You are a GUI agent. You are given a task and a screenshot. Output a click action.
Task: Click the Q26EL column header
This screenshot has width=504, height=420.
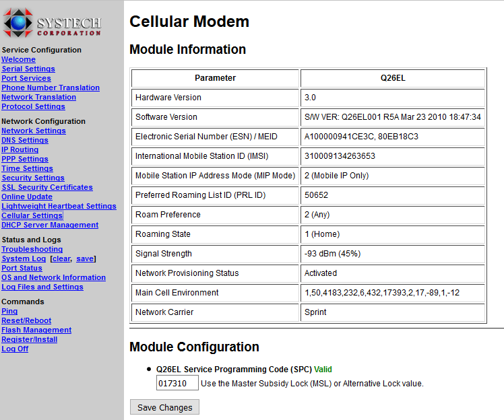[393, 78]
